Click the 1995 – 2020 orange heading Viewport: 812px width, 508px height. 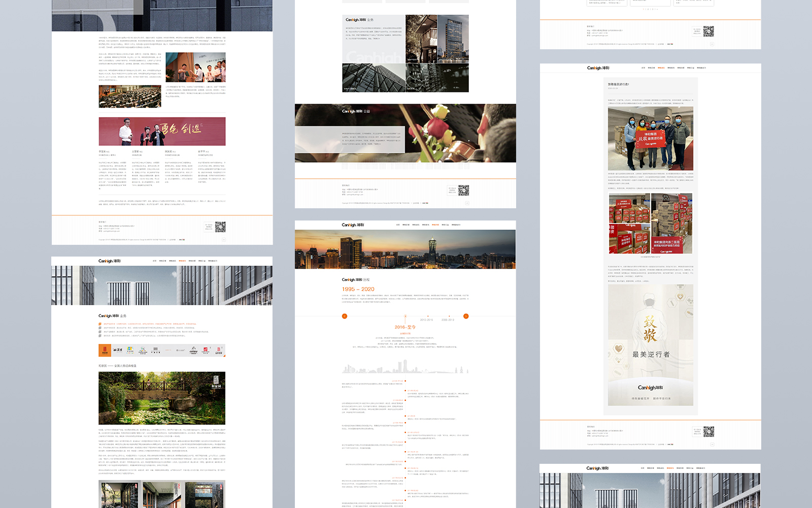358,290
